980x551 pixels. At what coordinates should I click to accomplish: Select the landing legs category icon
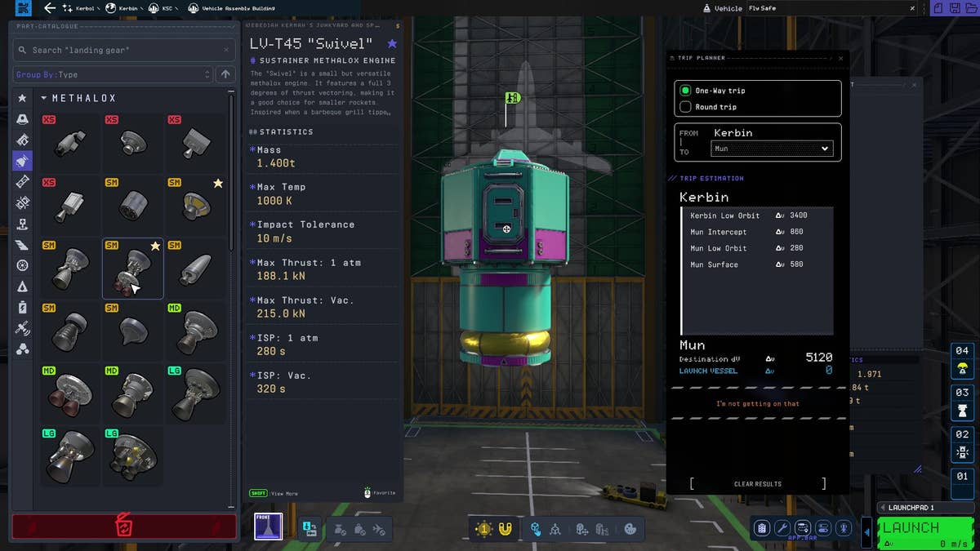coord(22,224)
